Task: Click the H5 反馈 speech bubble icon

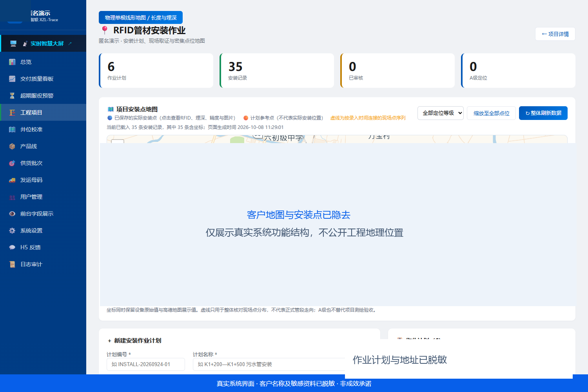Action: (12, 247)
